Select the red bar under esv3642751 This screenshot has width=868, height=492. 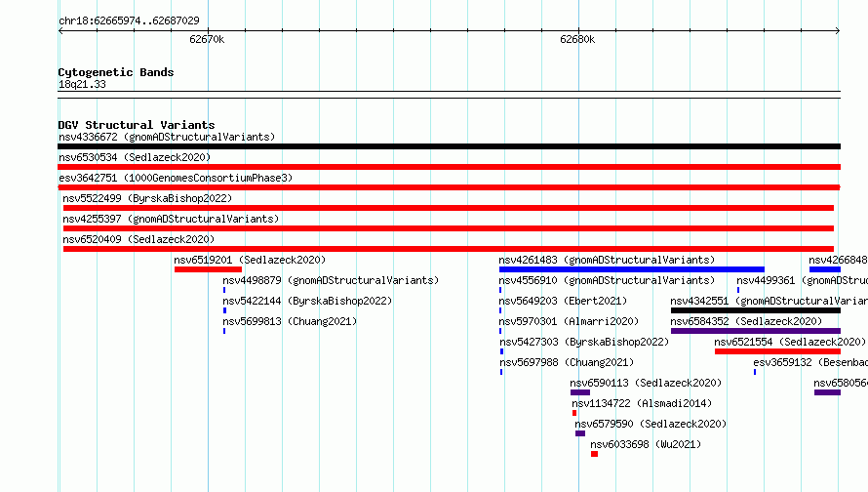click(449, 187)
